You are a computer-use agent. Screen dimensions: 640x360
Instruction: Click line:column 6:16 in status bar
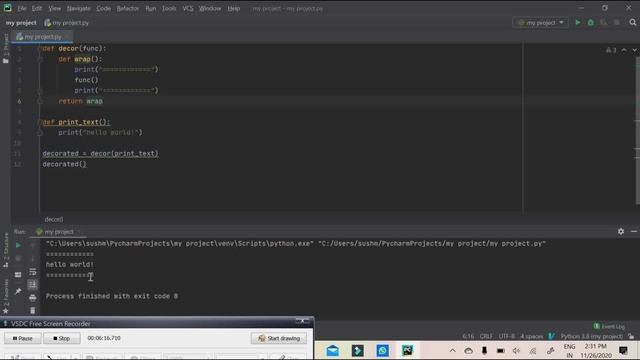click(468, 336)
